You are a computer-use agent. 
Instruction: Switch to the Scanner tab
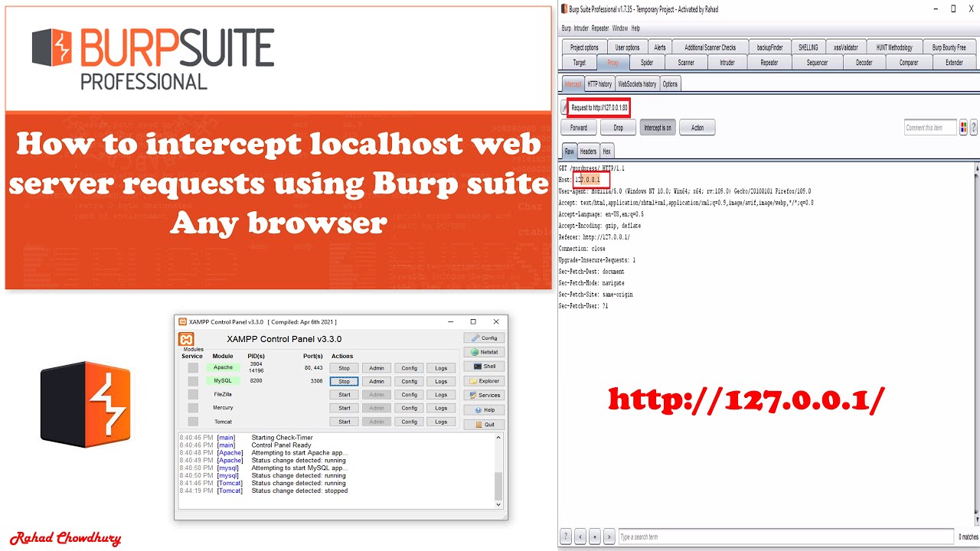click(x=686, y=63)
